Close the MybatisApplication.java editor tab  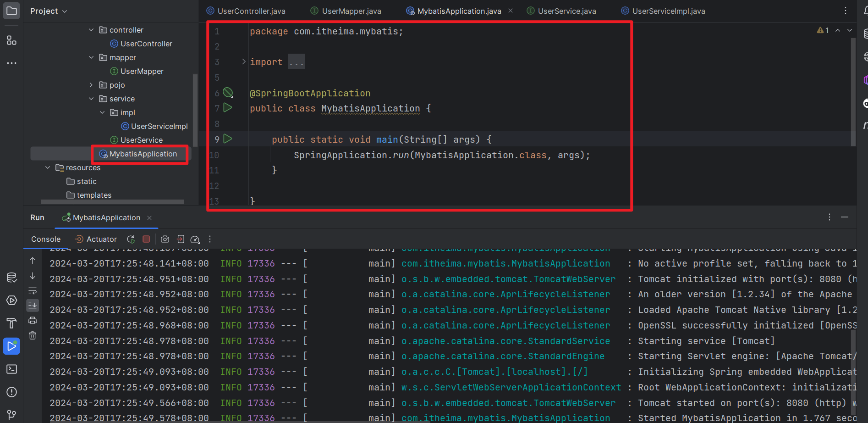[x=511, y=11]
